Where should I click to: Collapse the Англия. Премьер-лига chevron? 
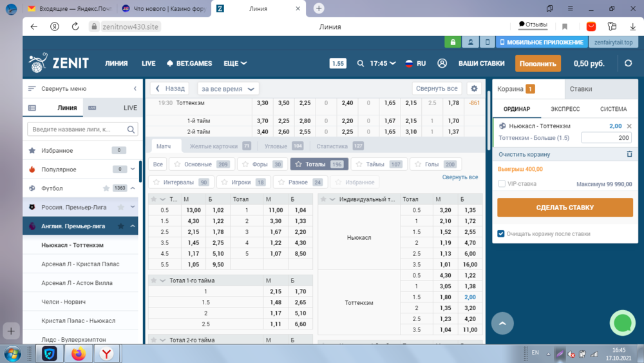pos(133,226)
